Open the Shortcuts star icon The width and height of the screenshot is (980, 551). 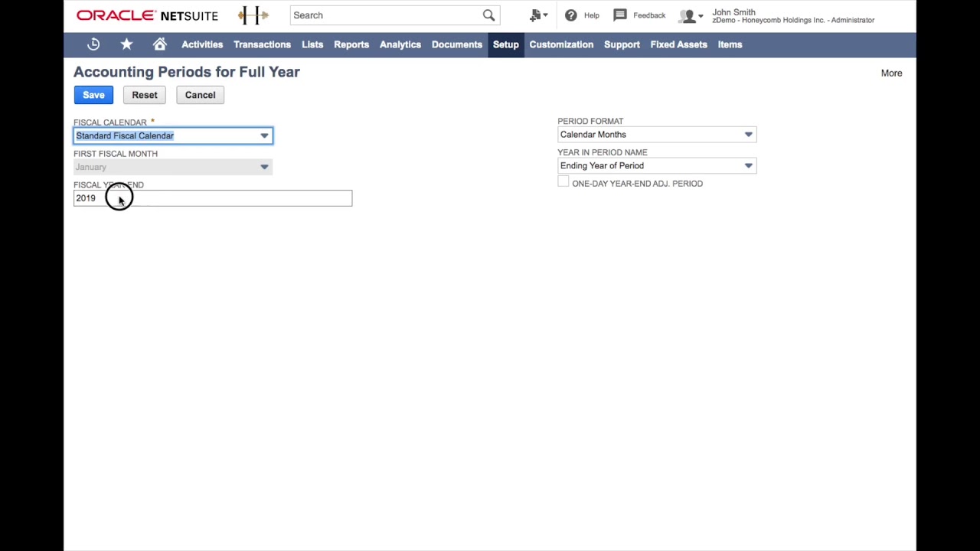[x=126, y=44]
